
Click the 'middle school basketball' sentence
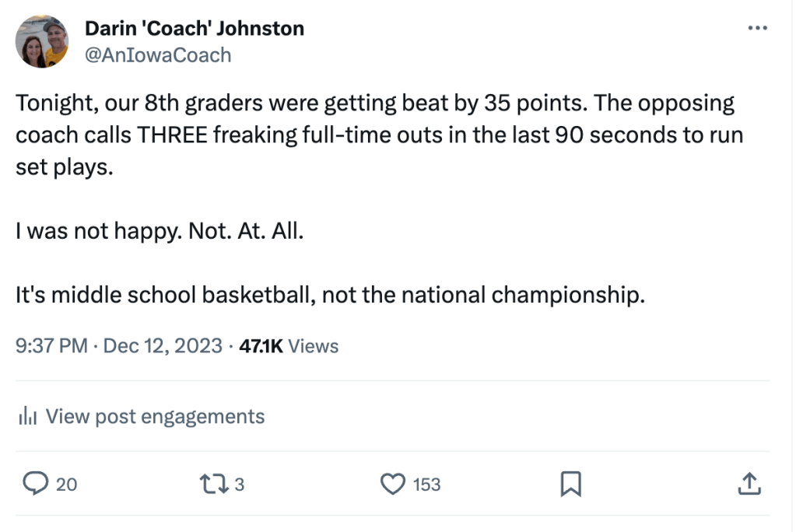(x=331, y=296)
